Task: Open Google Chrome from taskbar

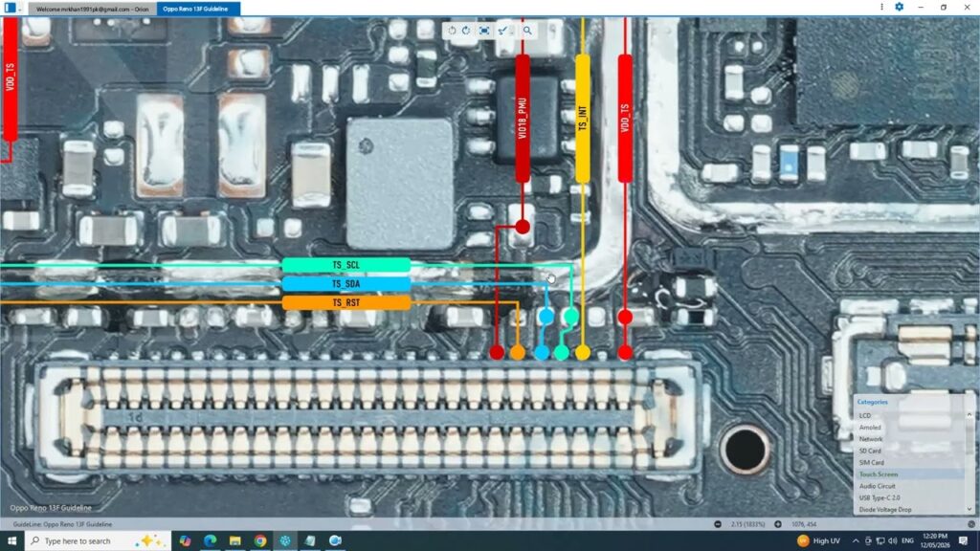Action: tap(260, 541)
